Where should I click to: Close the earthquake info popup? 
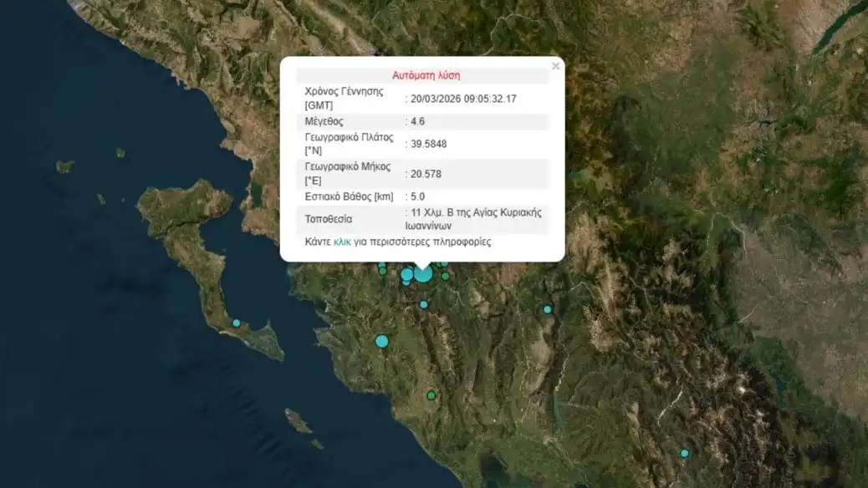pos(555,66)
